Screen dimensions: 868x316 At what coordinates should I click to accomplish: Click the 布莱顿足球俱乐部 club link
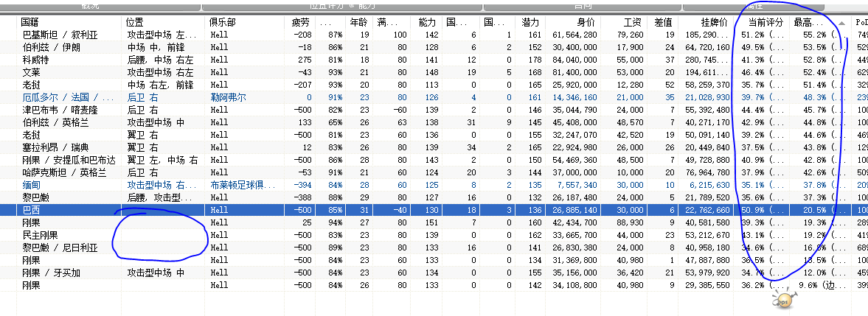[x=243, y=184]
